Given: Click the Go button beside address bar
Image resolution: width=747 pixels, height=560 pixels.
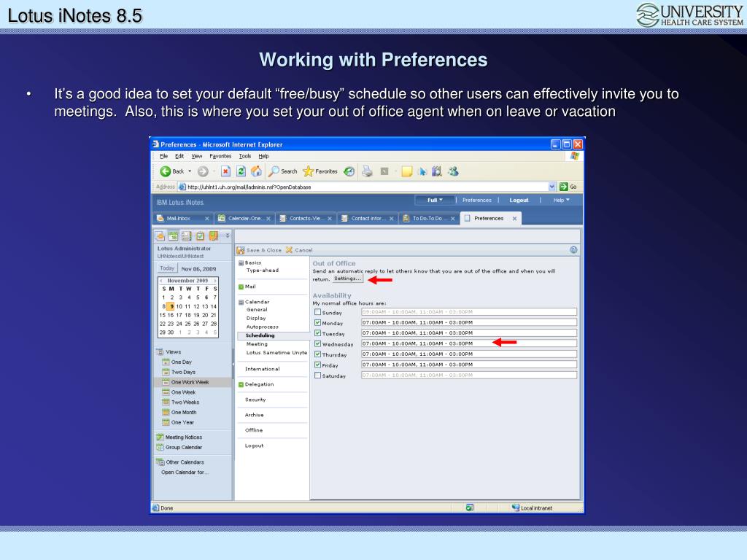Looking at the screenshot, I should 568,187.
